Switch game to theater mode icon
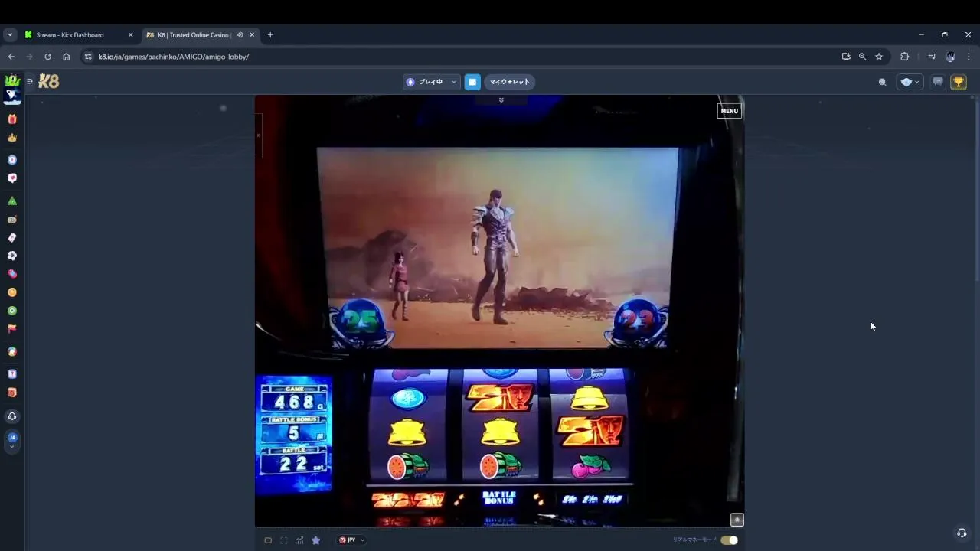This screenshot has width=980, height=551. click(268, 540)
